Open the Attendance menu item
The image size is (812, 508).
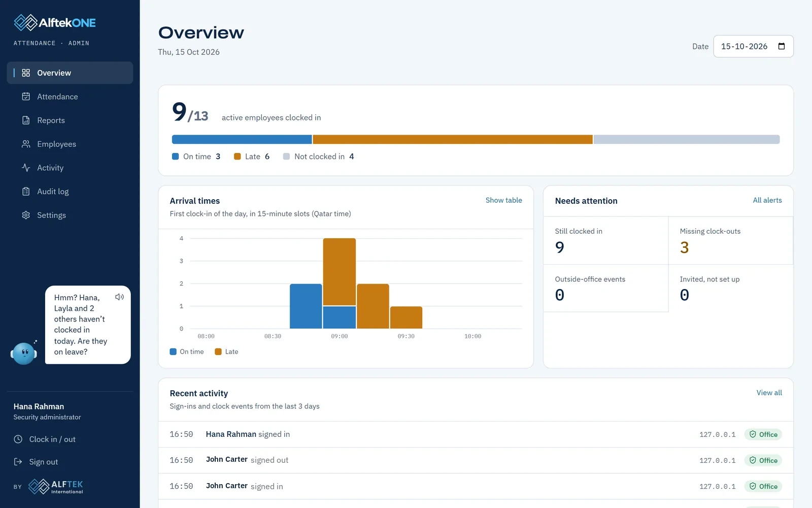pyautogui.click(x=70, y=97)
